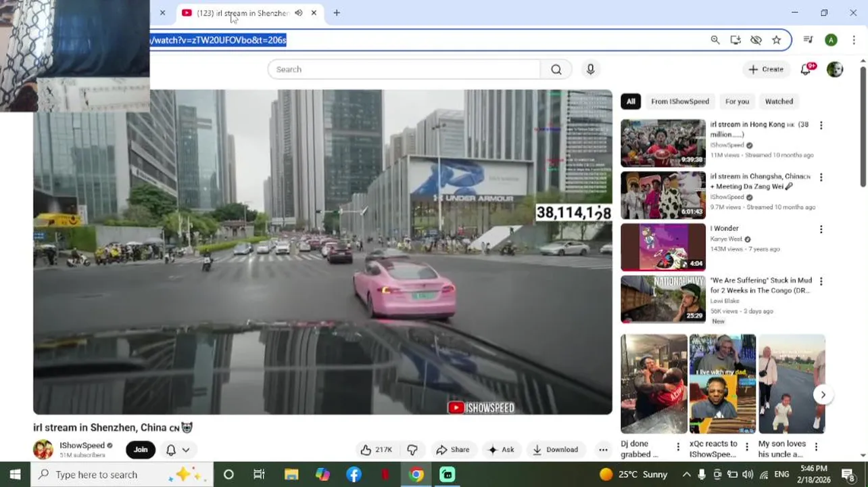This screenshot has width=868, height=487.
Task: Select the 'From IShowSpeed' filter chip
Action: 680,101
